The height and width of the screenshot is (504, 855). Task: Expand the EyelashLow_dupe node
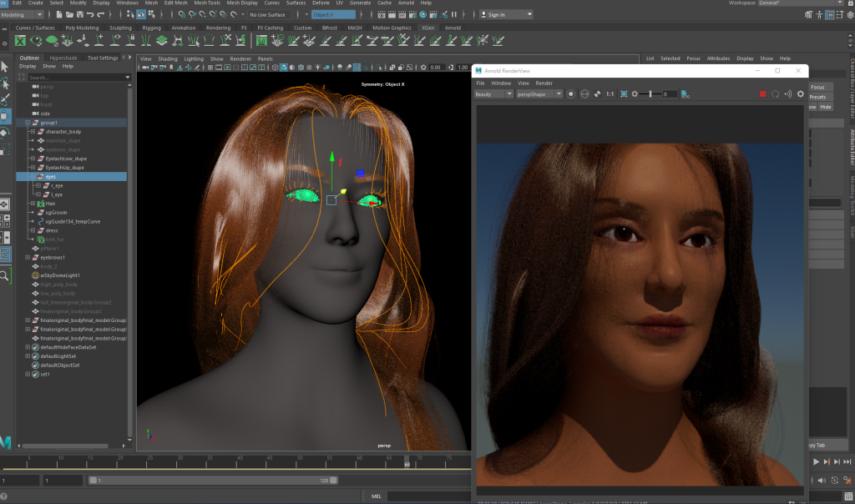[33, 159]
